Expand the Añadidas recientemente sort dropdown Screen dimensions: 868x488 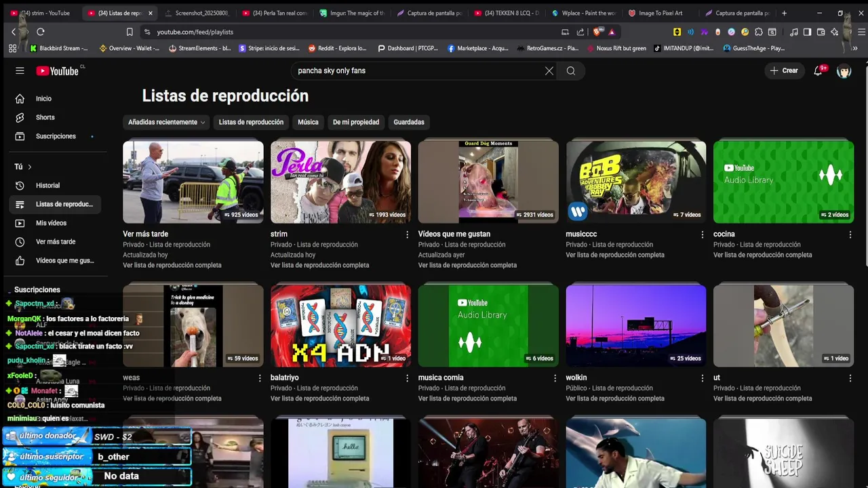167,122
